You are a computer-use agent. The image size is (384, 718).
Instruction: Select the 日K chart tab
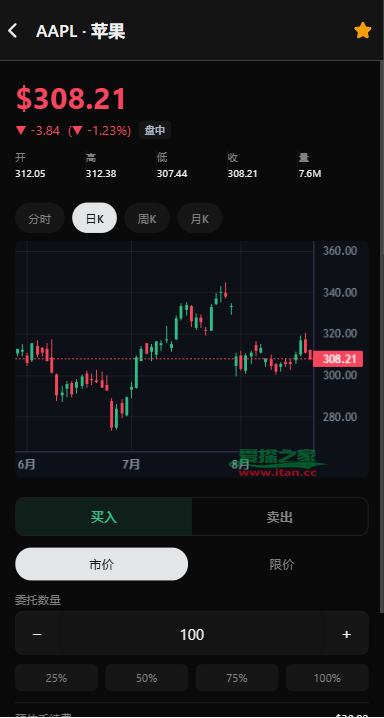(94, 218)
